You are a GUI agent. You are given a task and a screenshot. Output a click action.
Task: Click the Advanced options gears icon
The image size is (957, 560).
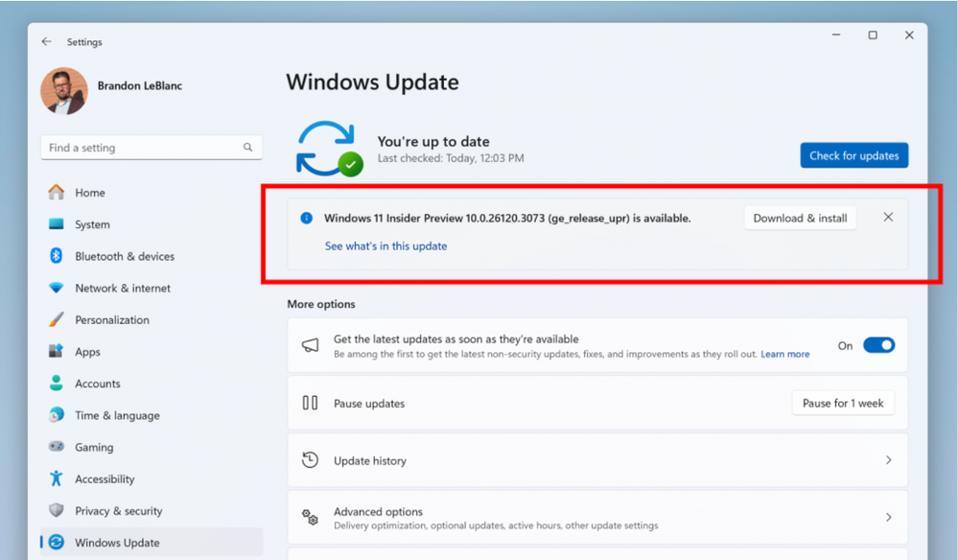[310, 517]
